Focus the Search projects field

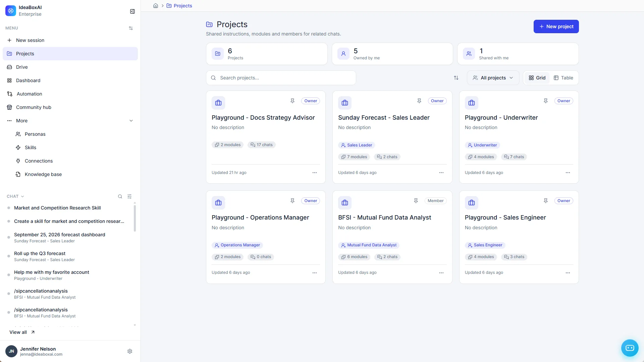coord(281,78)
